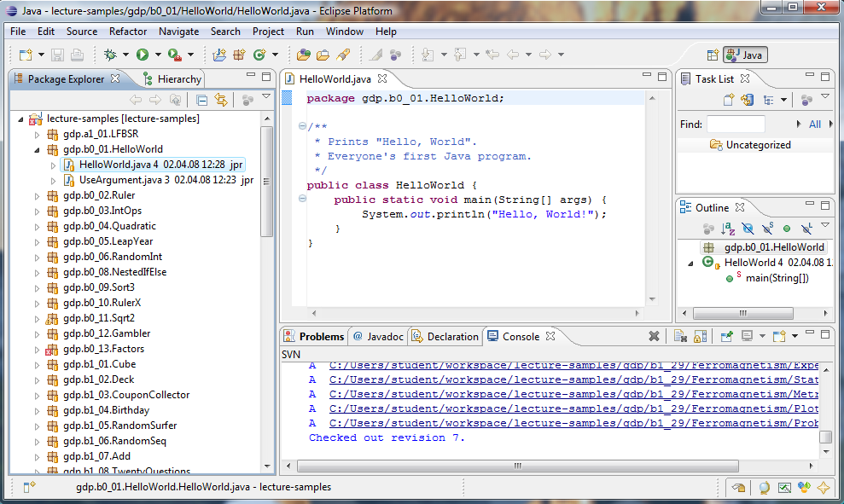
Task: Synchronize tasks icon in Task List toolbar
Action: 747,100
